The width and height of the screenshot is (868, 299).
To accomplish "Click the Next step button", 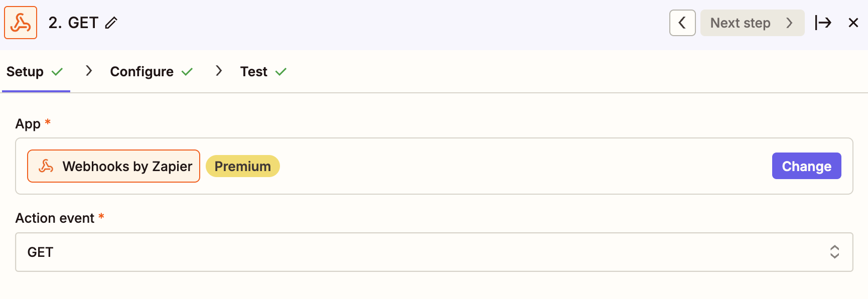I will pyautogui.click(x=752, y=23).
